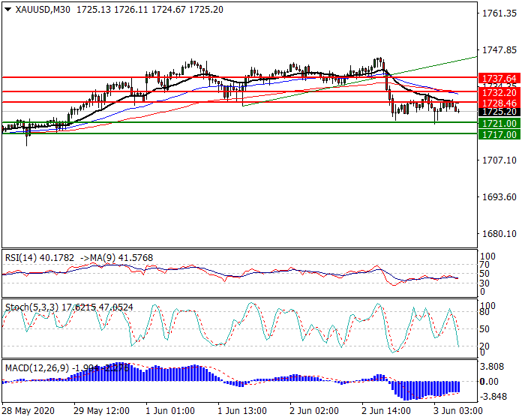Screen dimensions: 525x420
Task: Click the 1747.85 price scale value
Action: [499, 50]
